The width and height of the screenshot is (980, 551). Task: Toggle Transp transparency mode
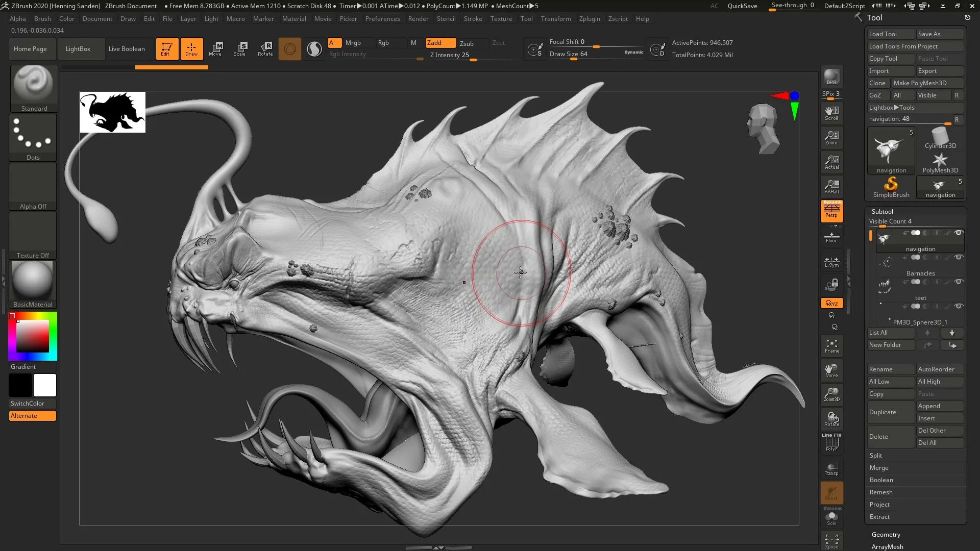click(831, 468)
